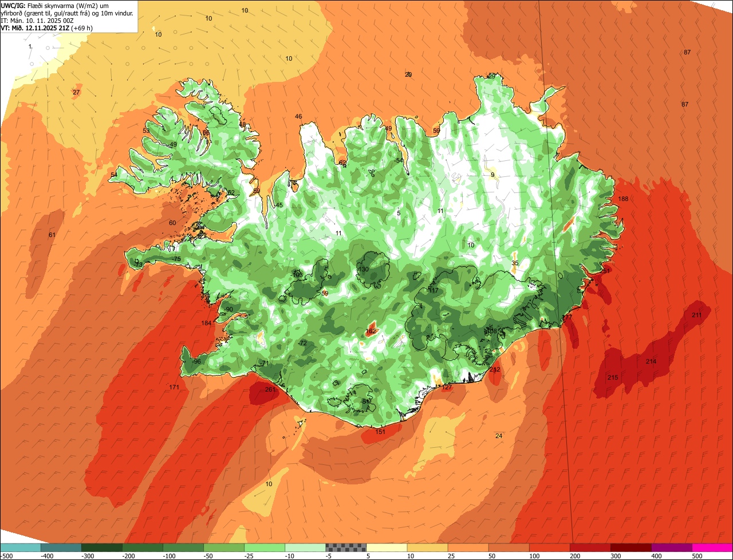The height and width of the screenshot is (560, 733).
Task: Click the map value 27 in the northwest sea
Action: 76,92
